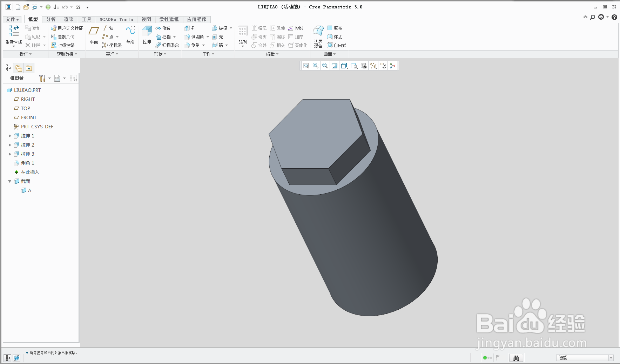Collapse the 截面 node in model tree
The width and height of the screenshot is (620, 364).
tap(10, 181)
